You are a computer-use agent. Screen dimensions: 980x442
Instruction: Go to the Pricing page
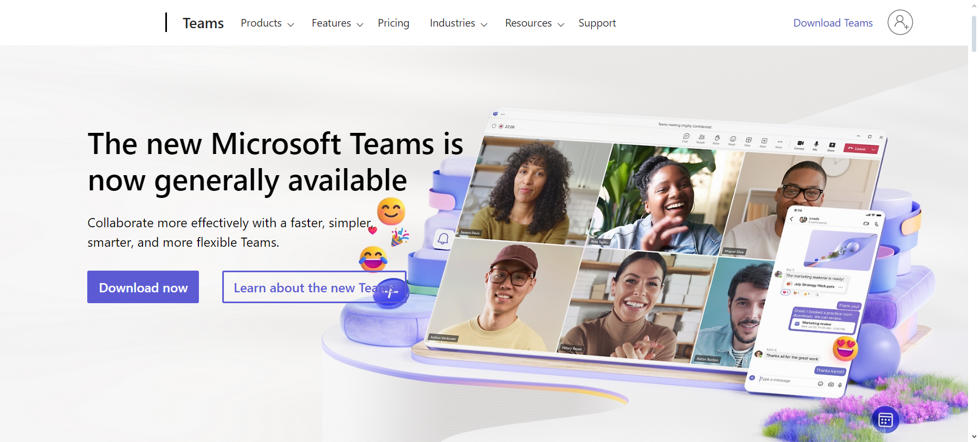pos(394,23)
